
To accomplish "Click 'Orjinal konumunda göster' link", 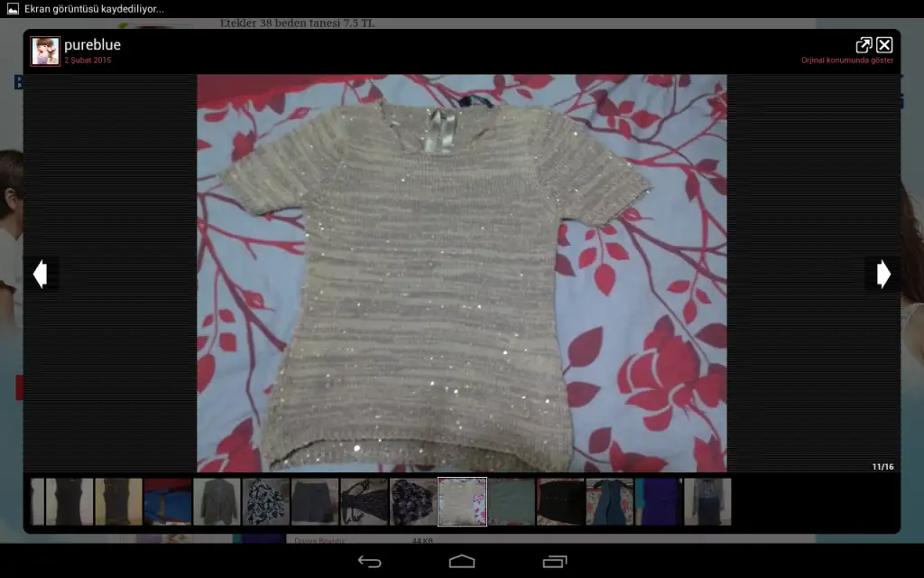I will point(846,61).
